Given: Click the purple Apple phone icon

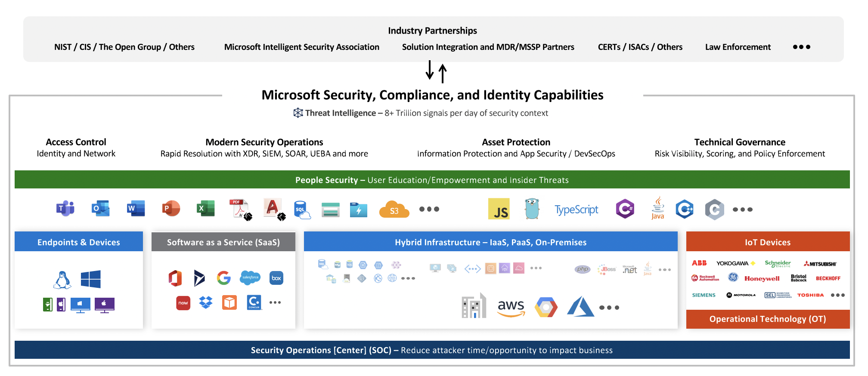Looking at the screenshot, I should click(61, 305).
